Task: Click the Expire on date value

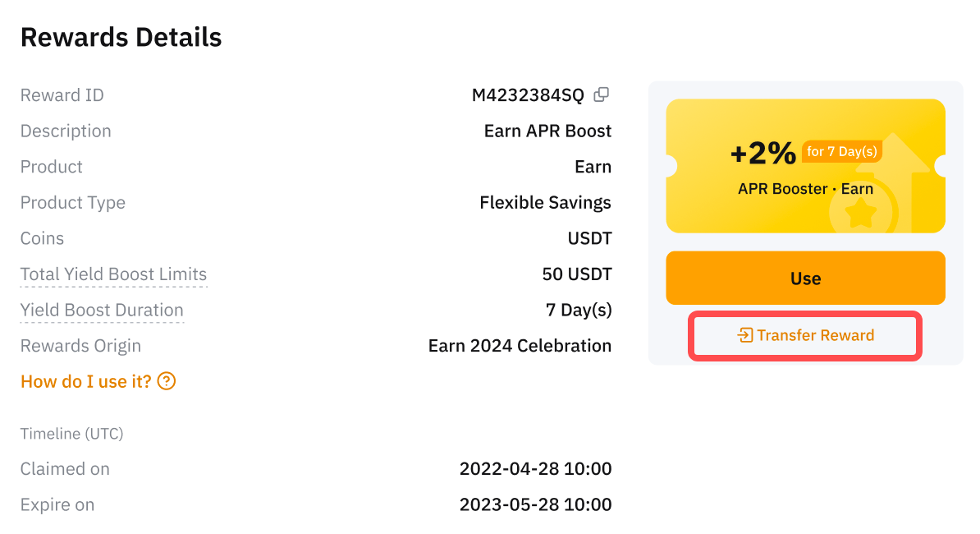Action: pos(535,504)
